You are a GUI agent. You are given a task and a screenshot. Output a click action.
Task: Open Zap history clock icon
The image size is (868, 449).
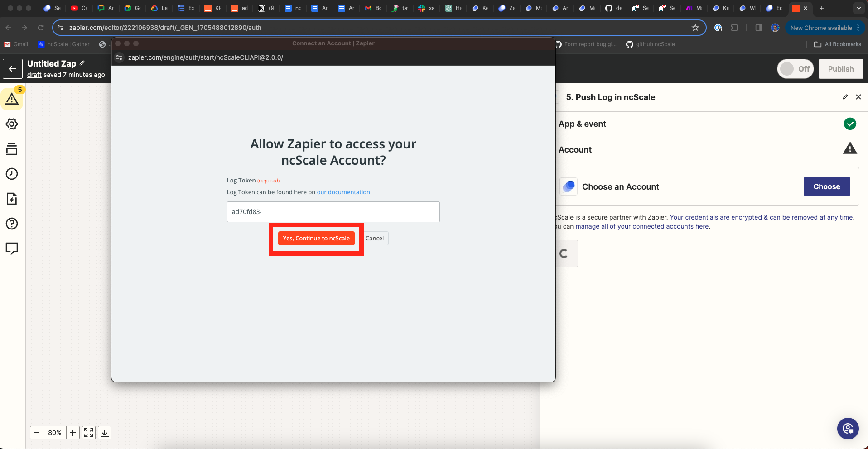[x=12, y=174]
